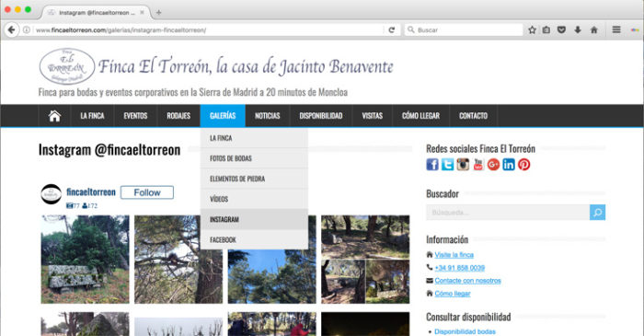
Task: Open the Eventos navigation menu
Action: click(x=135, y=116)
